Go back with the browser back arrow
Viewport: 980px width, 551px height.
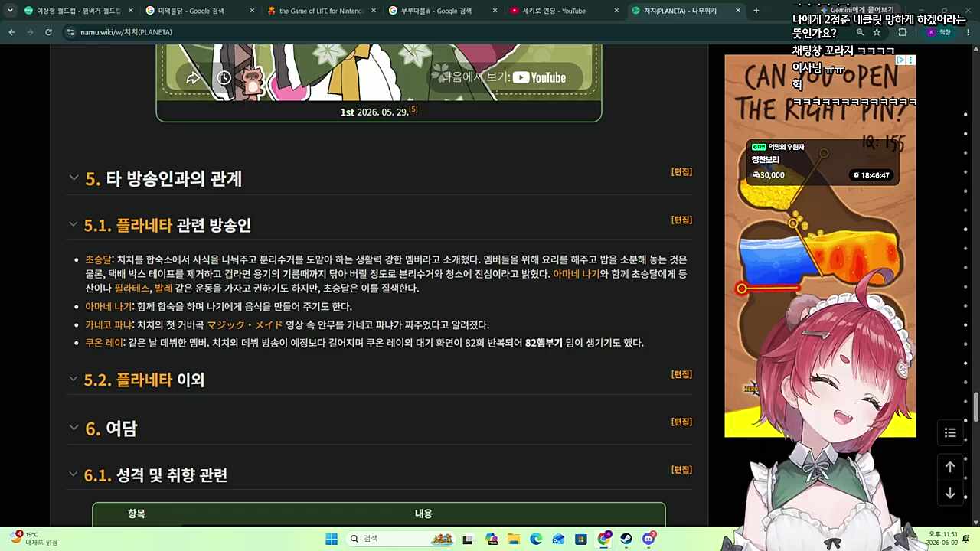(11, 32)
